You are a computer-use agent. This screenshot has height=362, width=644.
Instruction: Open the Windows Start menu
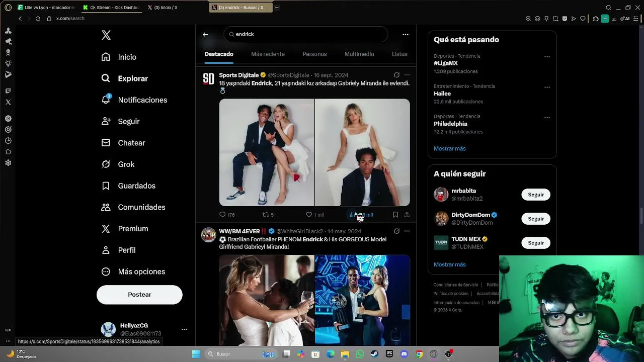(196, 354)
